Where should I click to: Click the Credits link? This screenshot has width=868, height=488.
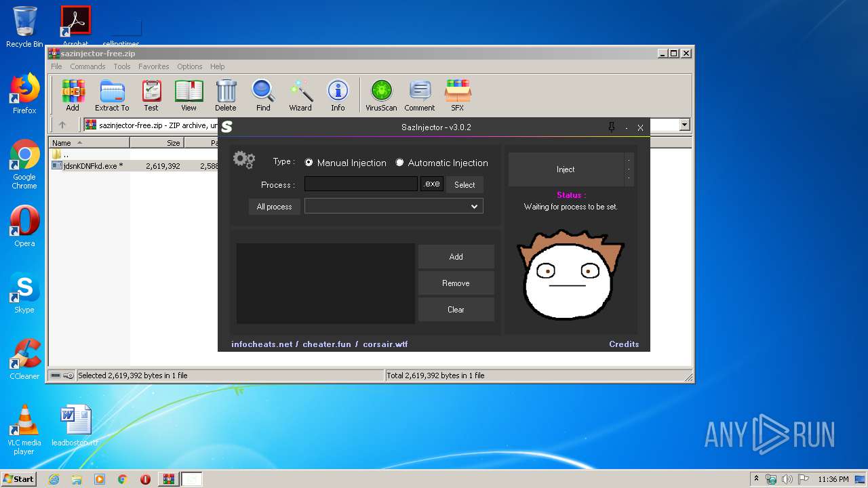pos(624,344)
